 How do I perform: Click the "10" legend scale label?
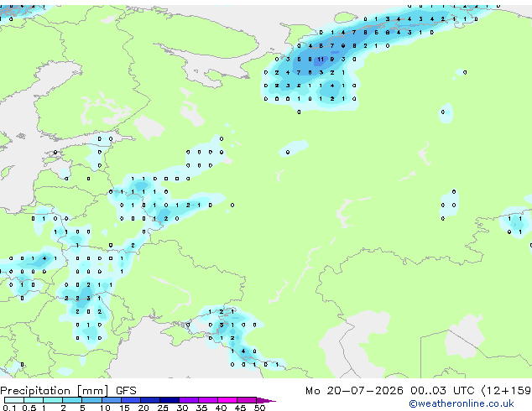pyautogui.click(x=105, y=408)
